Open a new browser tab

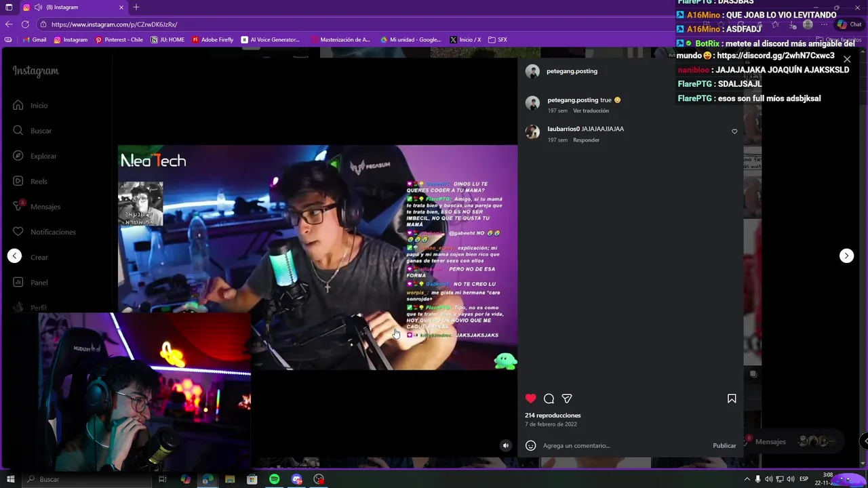point(136,7)
